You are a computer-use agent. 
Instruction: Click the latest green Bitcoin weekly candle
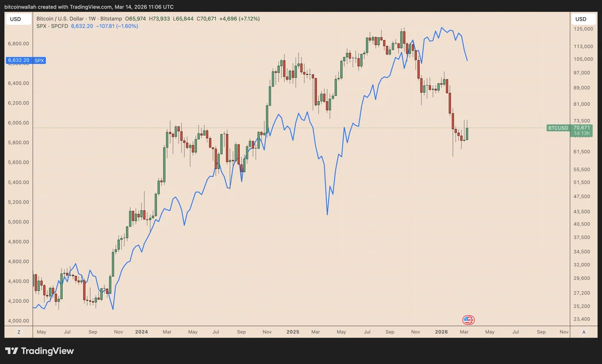coord(467,133)
